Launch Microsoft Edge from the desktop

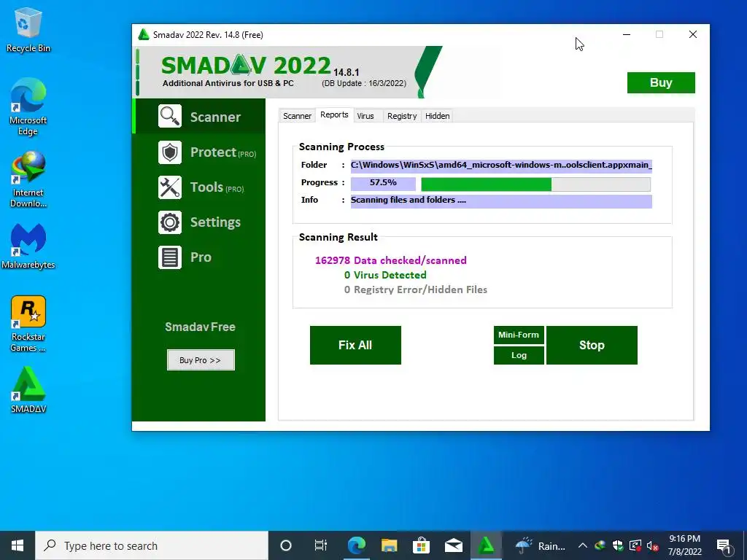point(28,107)
